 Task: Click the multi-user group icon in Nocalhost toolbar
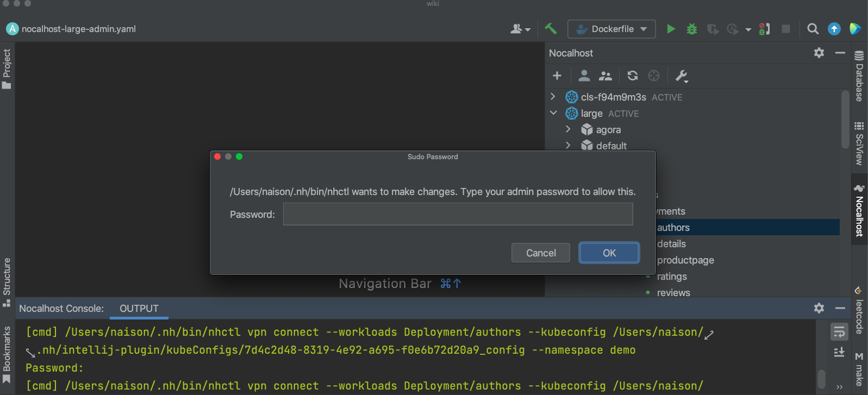pyautogui.click(x=605, y=76)
